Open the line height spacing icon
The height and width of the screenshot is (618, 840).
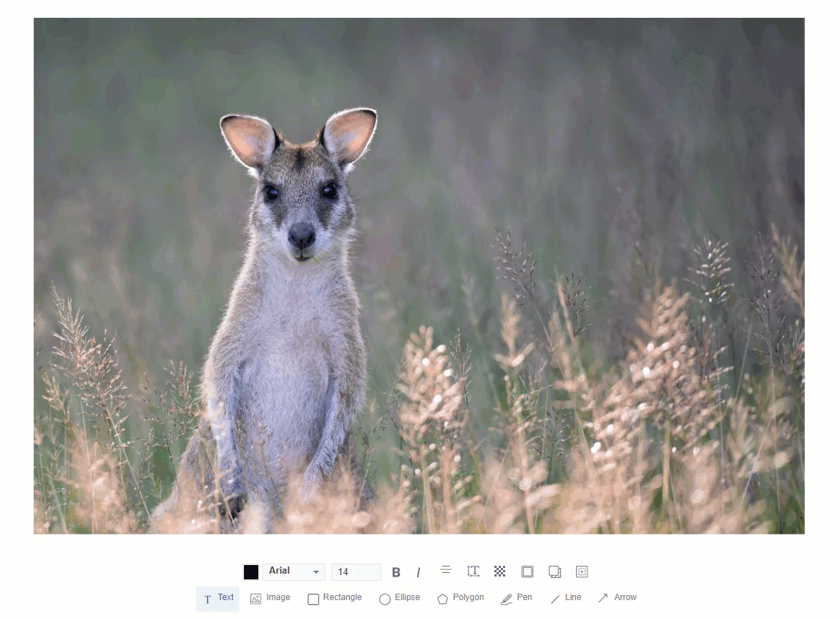[473, 572]
